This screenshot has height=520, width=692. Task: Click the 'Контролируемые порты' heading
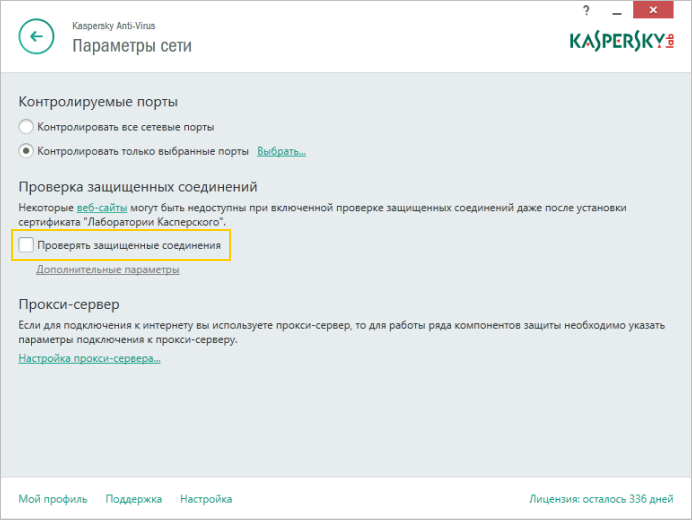98,102
